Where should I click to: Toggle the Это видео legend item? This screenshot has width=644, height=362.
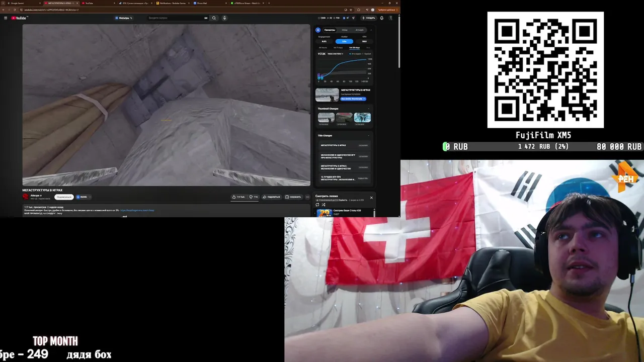(356, 54)
